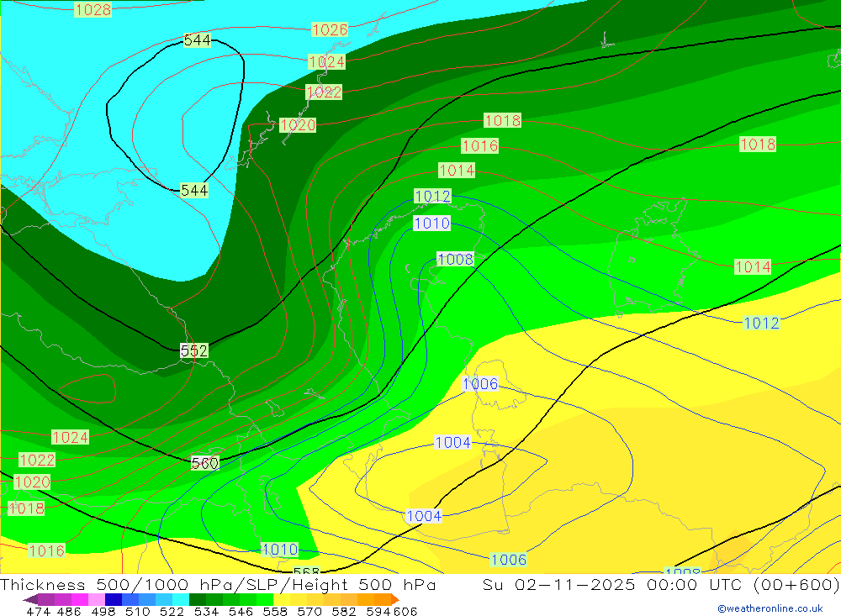Click the dark blue swatch in the legend
This screenshot has width=841, height=616.
tap(114, 599)
